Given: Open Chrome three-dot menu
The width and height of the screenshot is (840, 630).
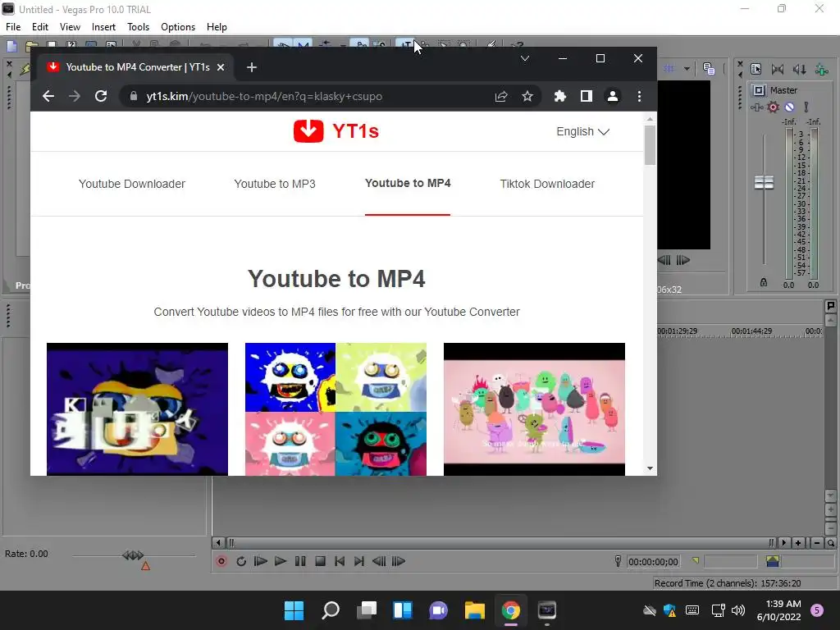Looking at the screenshot, I should click(638, 97).
